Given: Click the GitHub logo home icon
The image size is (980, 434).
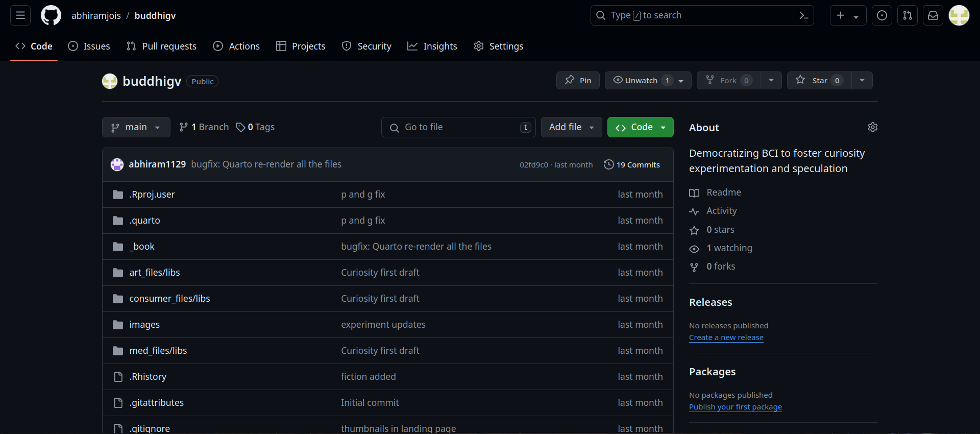Looking at the screenshot, I should [x=51, y=15].
